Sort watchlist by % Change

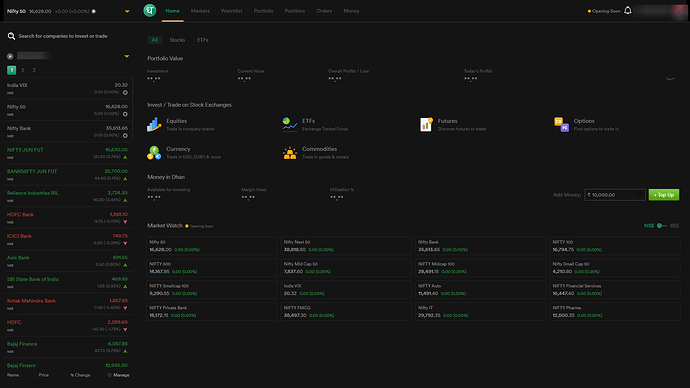(x=80, y=375)
